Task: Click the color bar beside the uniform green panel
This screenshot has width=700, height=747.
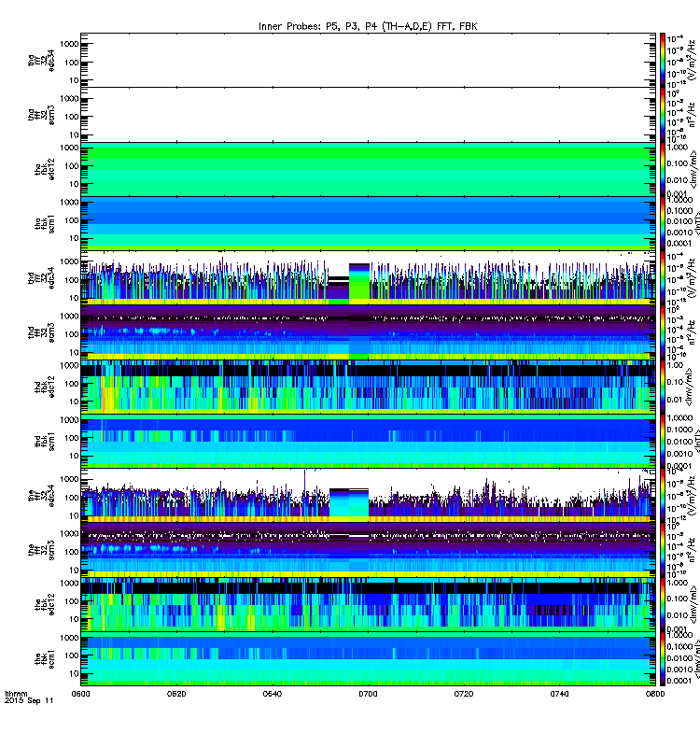Action: pos(663,169)
